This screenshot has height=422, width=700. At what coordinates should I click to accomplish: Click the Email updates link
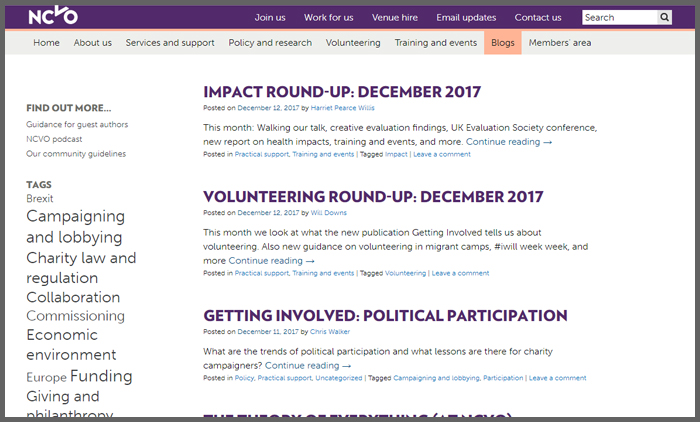[466, 17]
